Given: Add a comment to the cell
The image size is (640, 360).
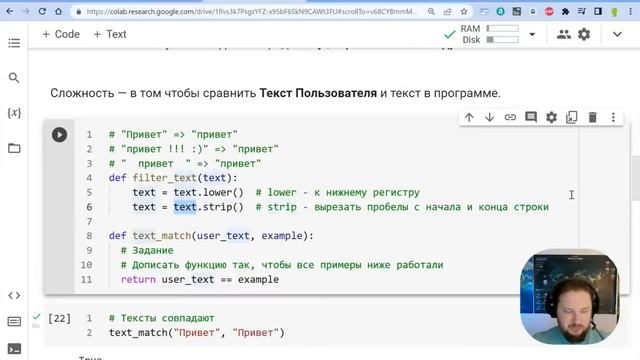Looking at the screenshot, I should (531, 118).
